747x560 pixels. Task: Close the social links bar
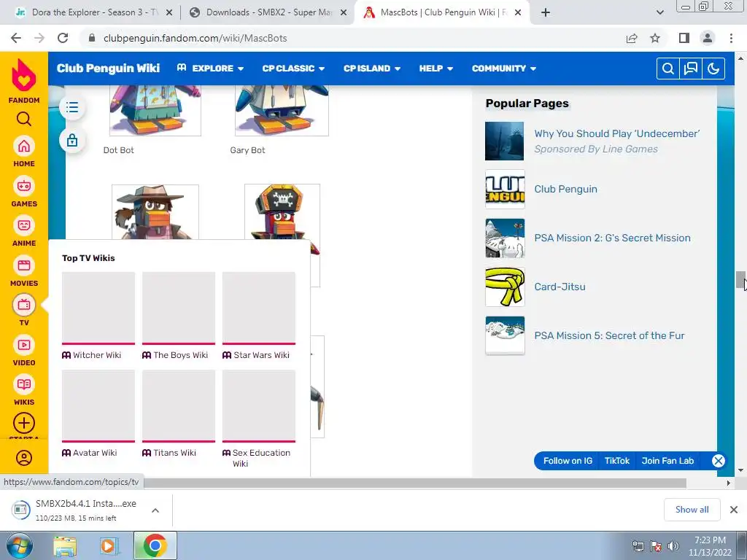click(x=719, y=461)
